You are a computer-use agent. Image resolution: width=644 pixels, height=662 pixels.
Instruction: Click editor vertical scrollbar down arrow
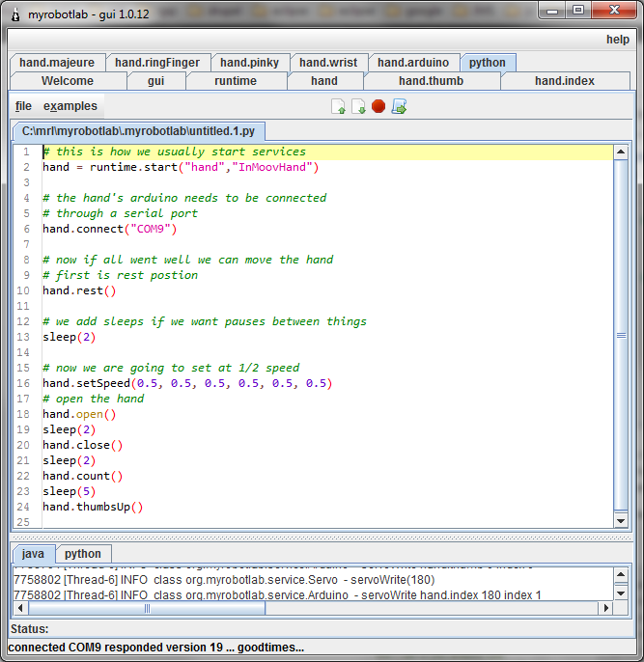click(621, 521)
